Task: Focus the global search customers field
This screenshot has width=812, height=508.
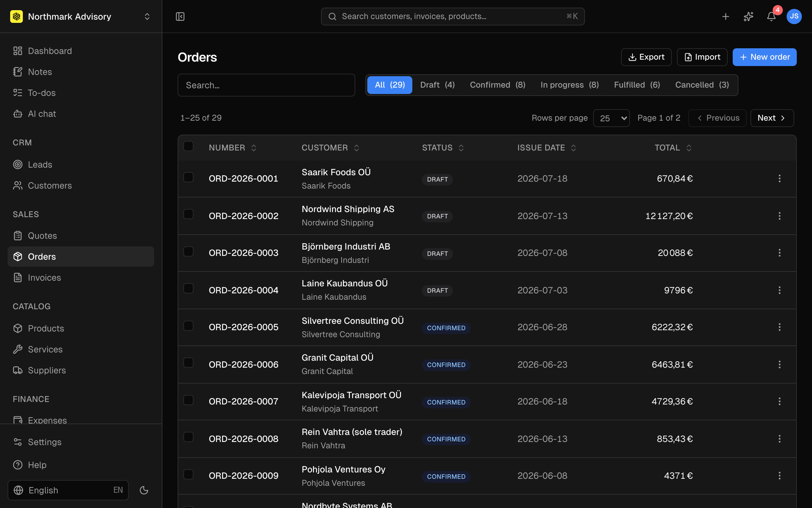Action: coord(453,17)
